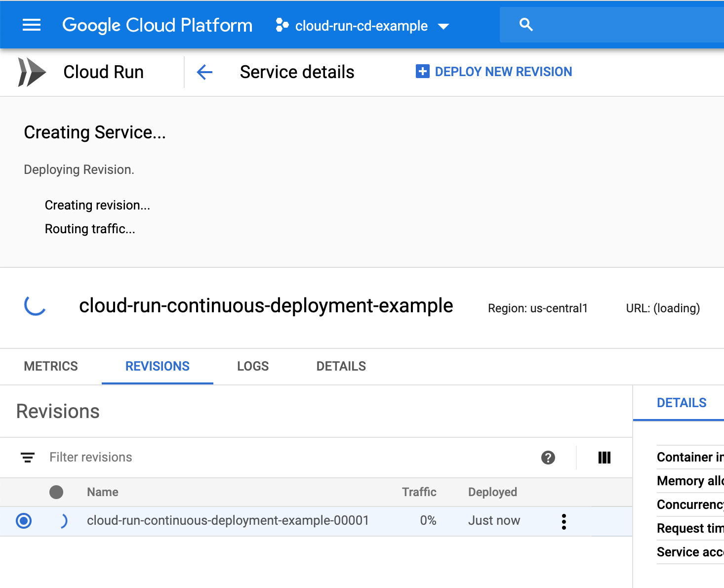
Task: Click the Service account detail row
Action: tap(690, 552)
